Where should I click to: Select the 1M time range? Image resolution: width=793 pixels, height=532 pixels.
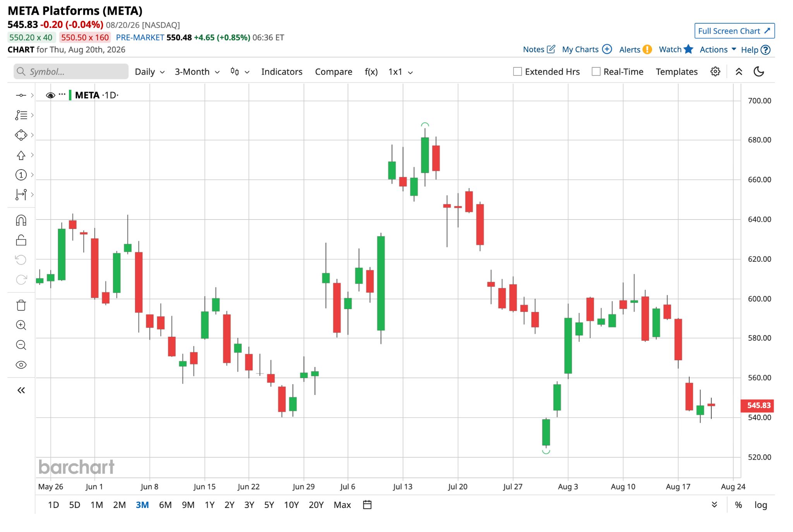coord(96,505)
